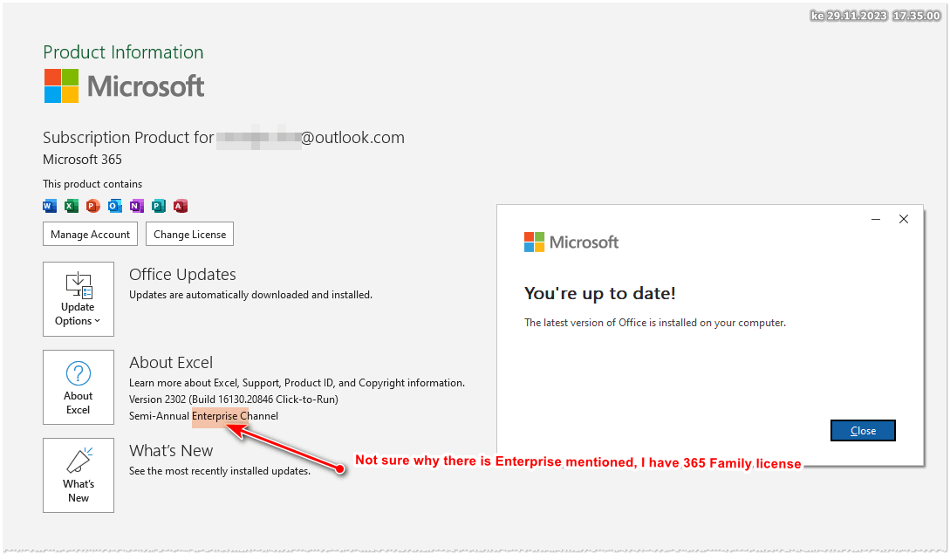Click the Access app icon
This screenshot has height=560, width=950.
coord(181,206)
